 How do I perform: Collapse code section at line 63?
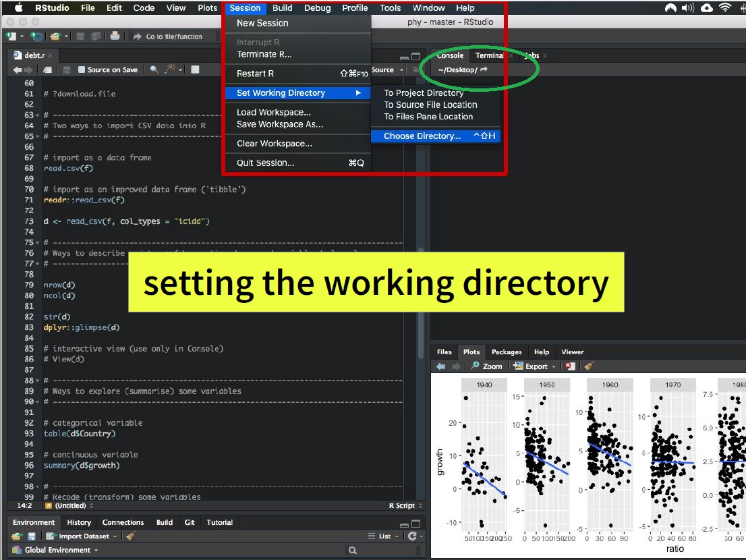click(x=36, y=115)
